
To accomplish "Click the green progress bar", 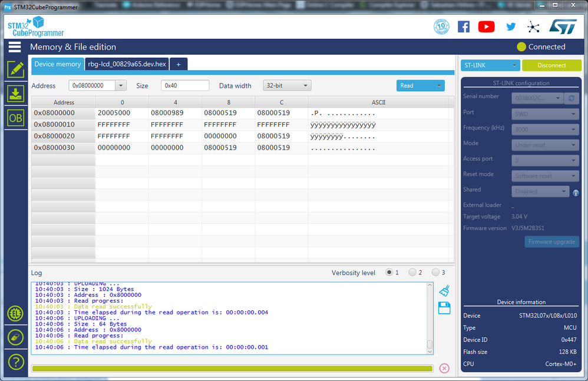I will pyautogui.click(x=232, y=369).
